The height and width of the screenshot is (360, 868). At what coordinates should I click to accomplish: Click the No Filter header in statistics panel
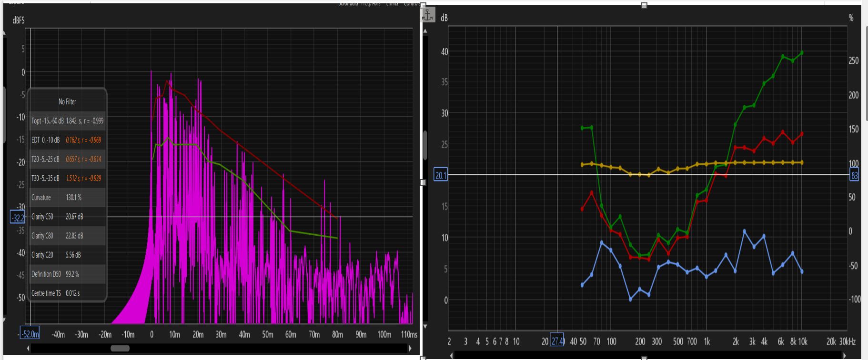pos(67,101)
